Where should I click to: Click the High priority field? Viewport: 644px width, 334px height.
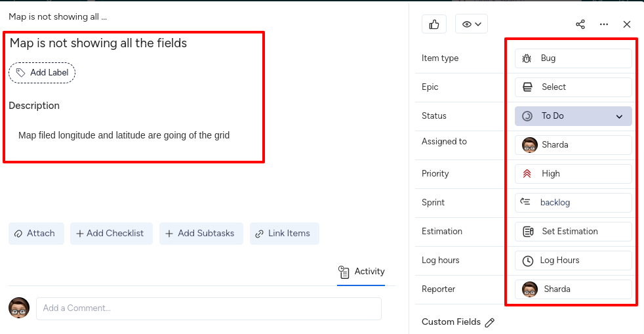point(573,174)
